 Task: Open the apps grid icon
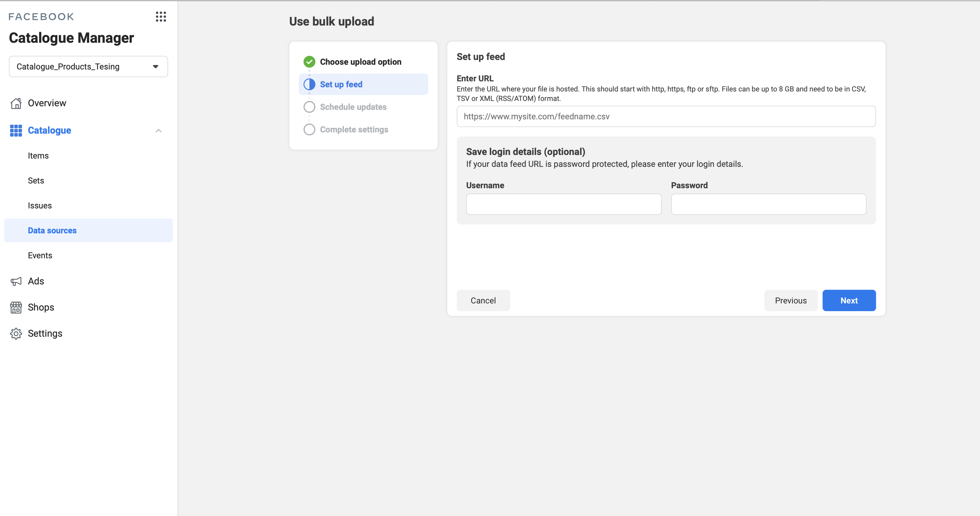tap(161, 17)
